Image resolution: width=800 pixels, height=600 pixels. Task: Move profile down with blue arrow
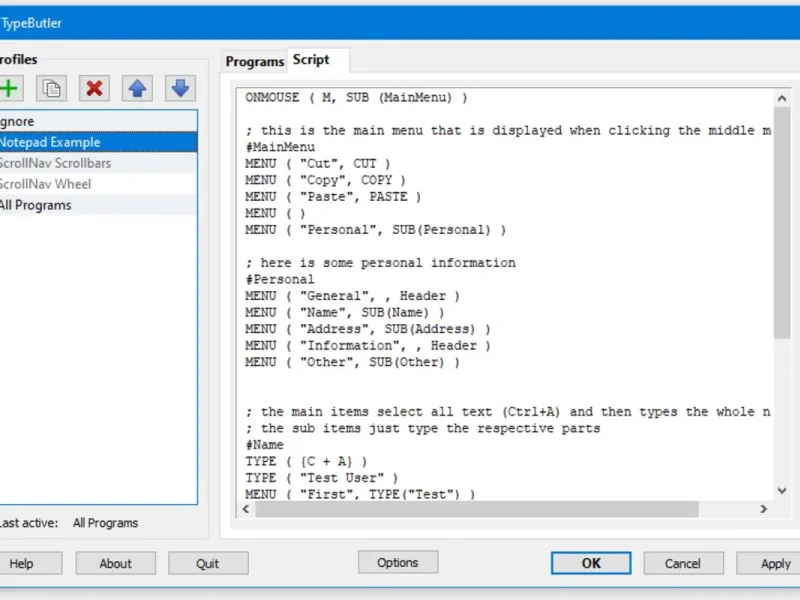coord(180,88)
